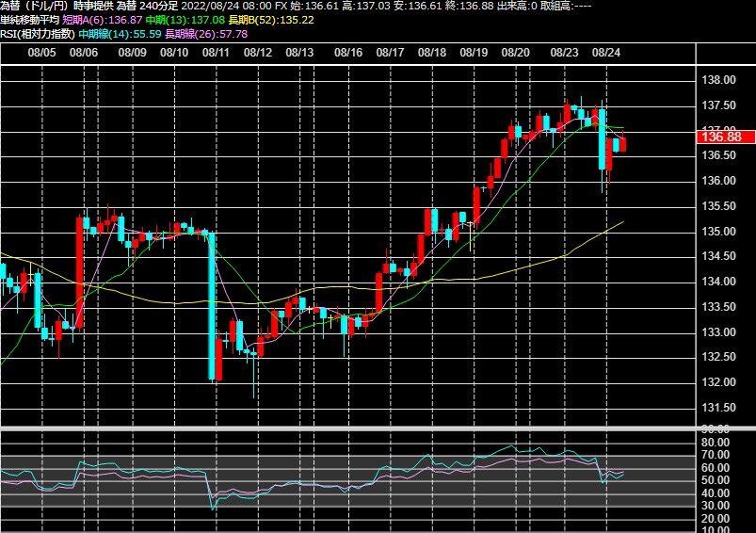The height and width of the screenshot is (533, 756).
Task: Click the RSI 40.00 scale label
Action: (716, 493)
